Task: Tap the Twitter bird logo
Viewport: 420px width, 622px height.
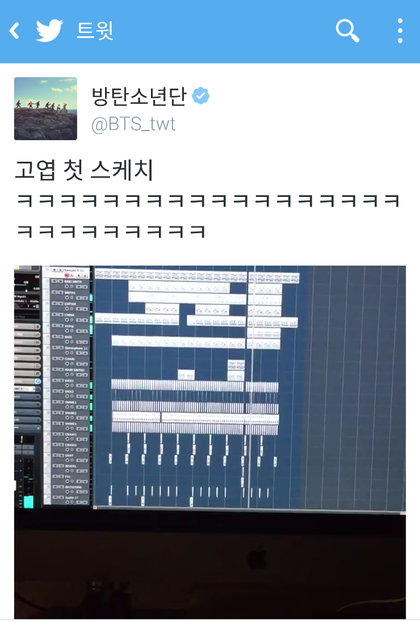Action: [x=49, y=31]
